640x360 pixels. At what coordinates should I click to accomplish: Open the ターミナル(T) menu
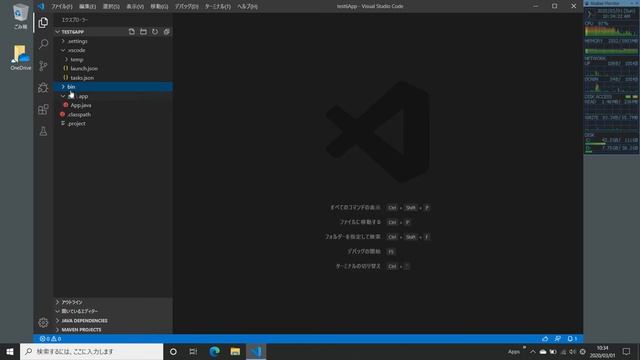pyautogui.click(x=218, y=7)
